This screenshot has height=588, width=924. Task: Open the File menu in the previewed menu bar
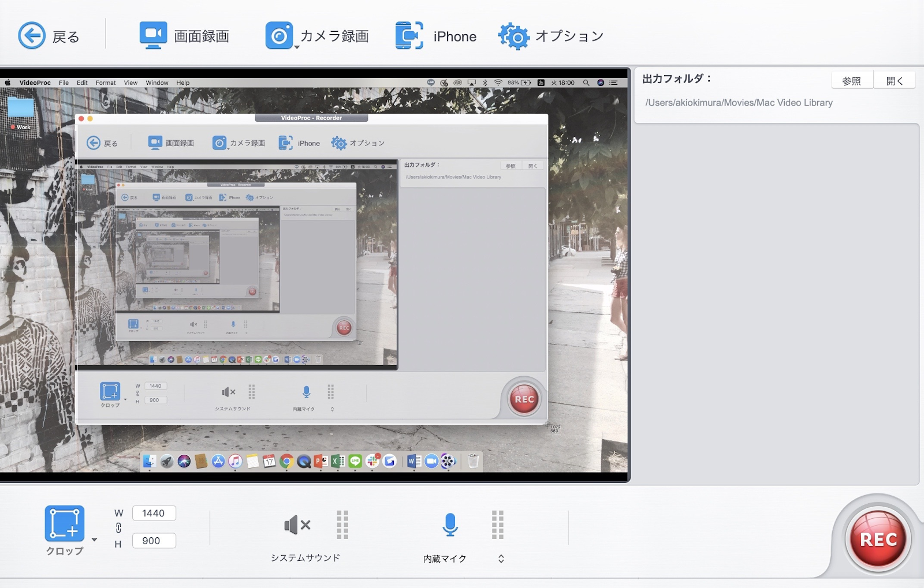64,83
